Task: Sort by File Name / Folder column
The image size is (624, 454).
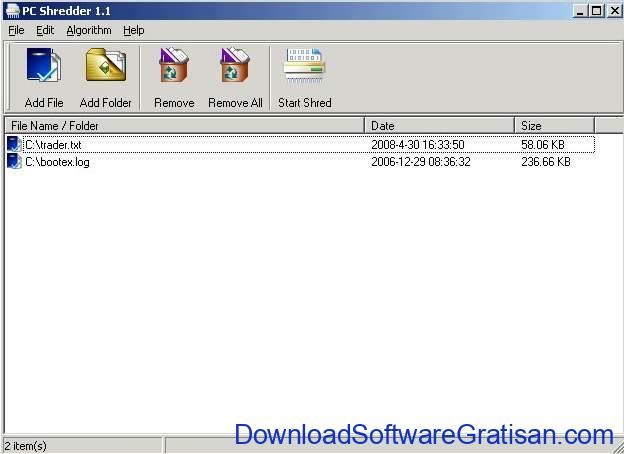Action: (185, 126)
